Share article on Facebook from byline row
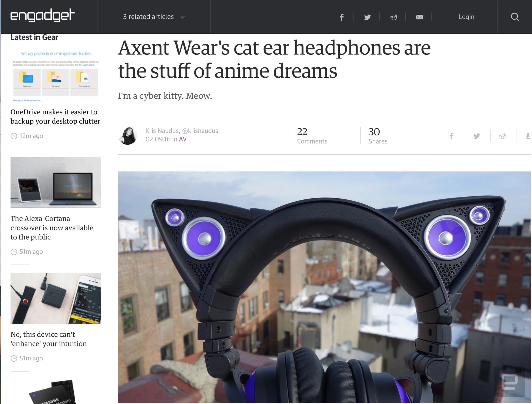This screenshot has height=404, width=532. [452, 136]
